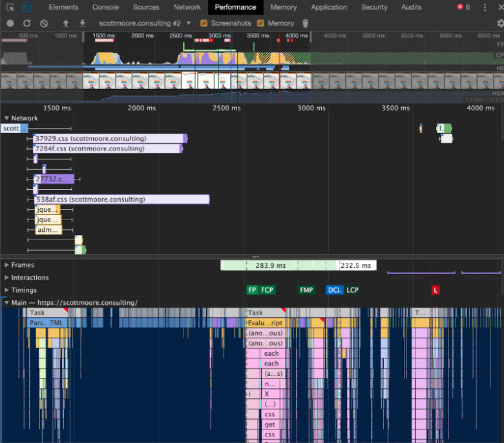Select the LCP timing marker
The image size is (504, 443).
click(x=353, y=290)
